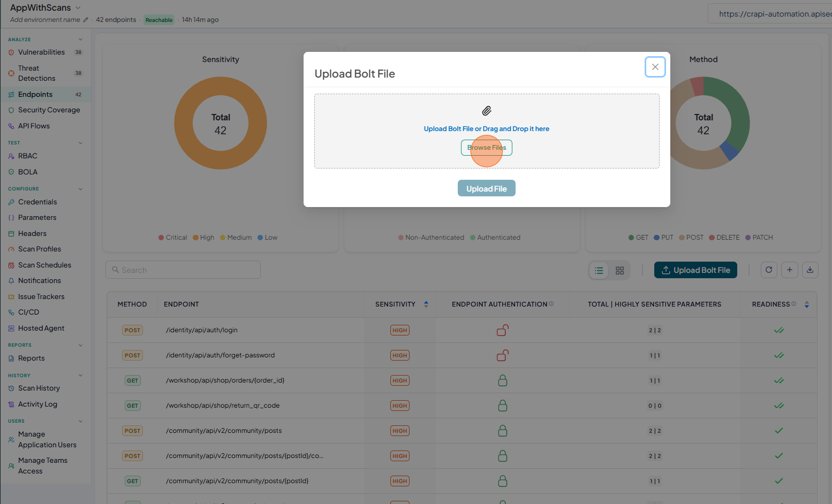832x504 pixels.
Task: Click the Hosted Agent icon
Action: (11, 329)
